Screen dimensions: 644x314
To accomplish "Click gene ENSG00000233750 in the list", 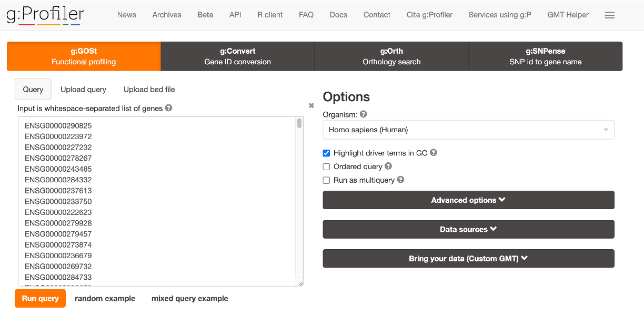I will (x=58, y=202).
